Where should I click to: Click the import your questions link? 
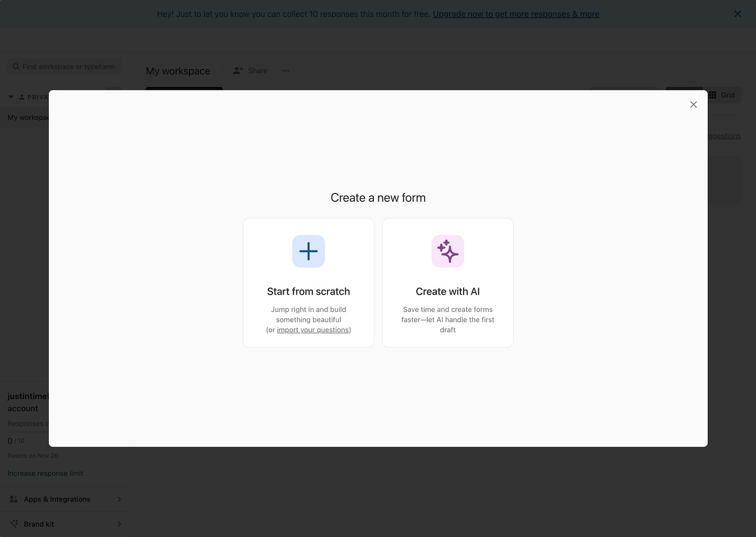tap(313, 330)
